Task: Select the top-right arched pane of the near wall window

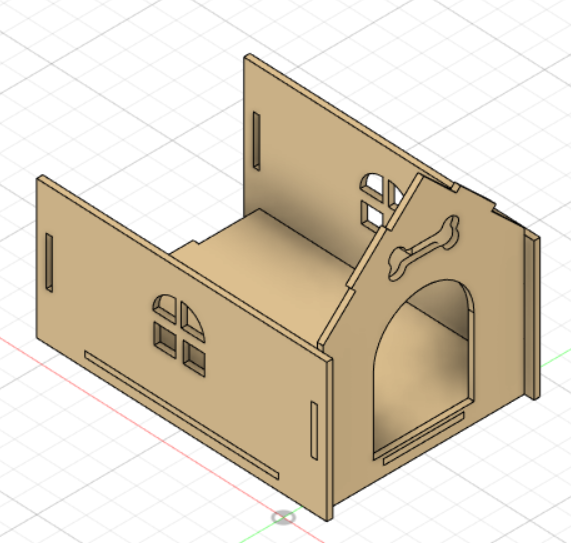Action: [x=193, y=322]
